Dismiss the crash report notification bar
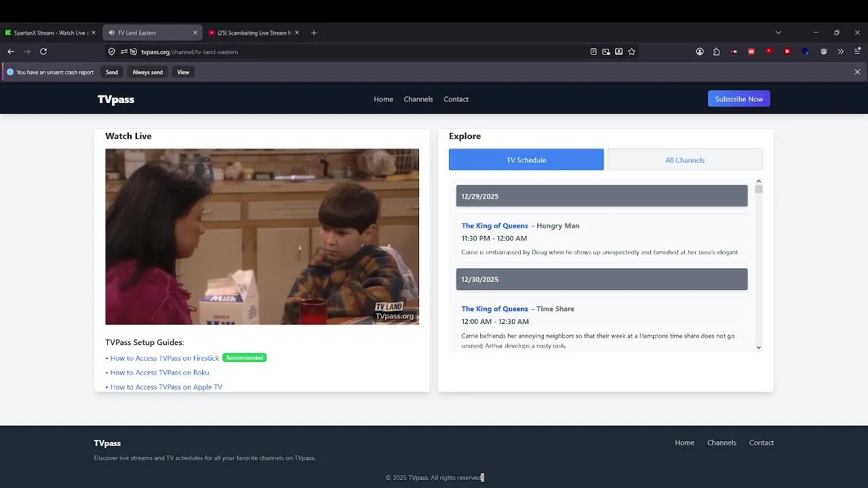The width and height of the screenshot is (868, 488). (x=858, y=72)
